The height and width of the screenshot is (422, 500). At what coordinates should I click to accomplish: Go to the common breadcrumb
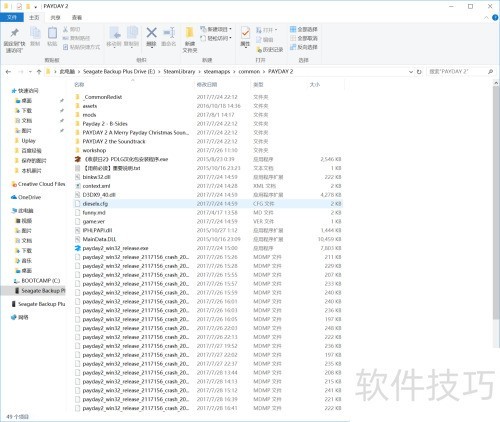click(x=249, y=72)
